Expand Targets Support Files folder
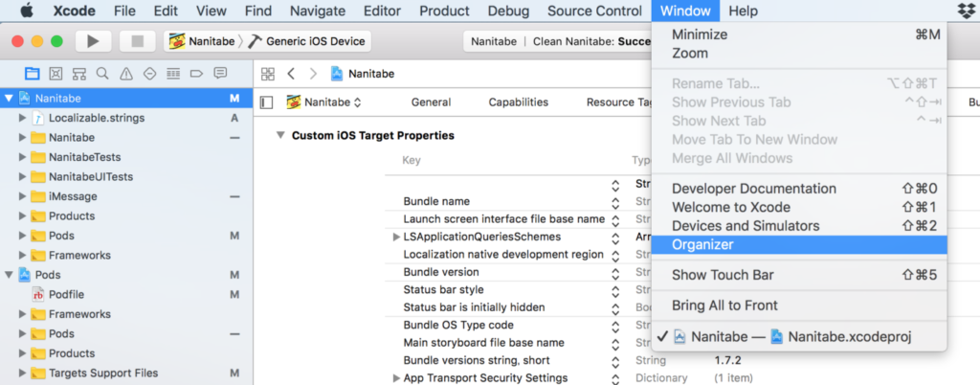 point(23,374)
